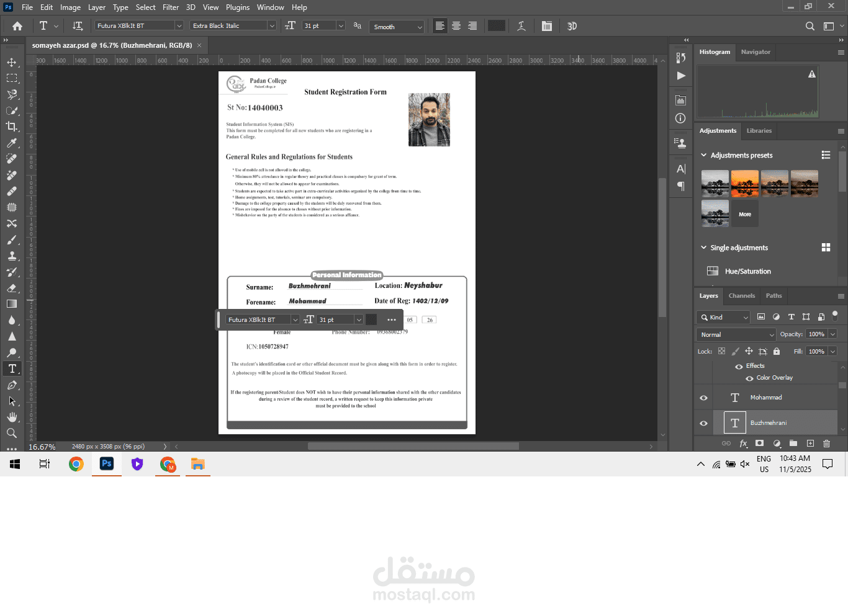Right align the text
Image resolution: width=848 pixels, height=616 pixels.
coord(472,26)
